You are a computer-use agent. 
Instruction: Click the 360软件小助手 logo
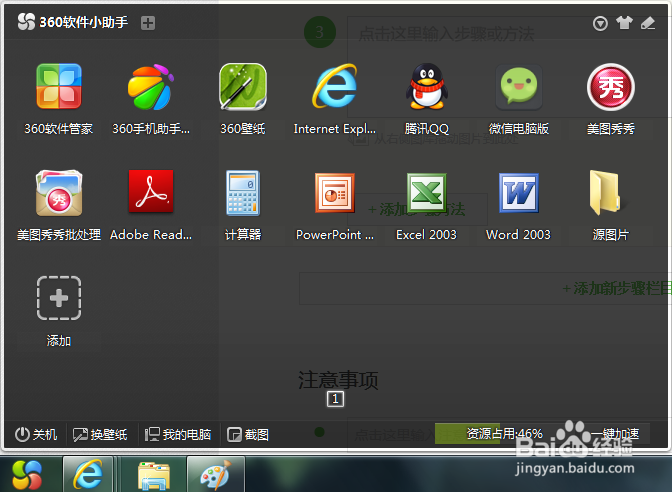26,22
